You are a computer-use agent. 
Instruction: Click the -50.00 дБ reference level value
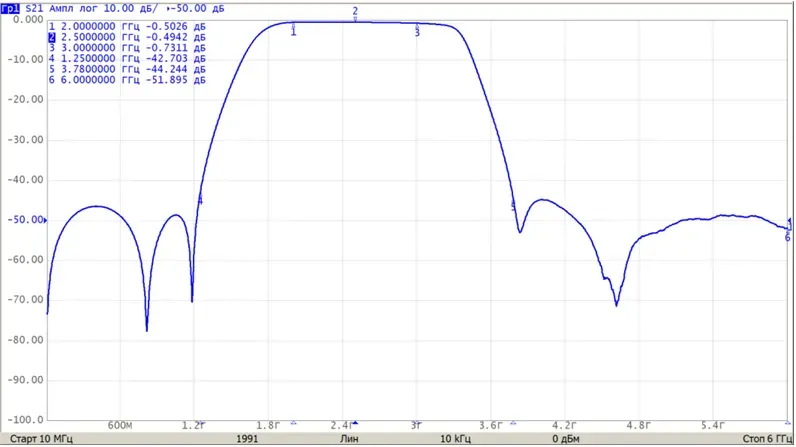(x=197, y=9)
